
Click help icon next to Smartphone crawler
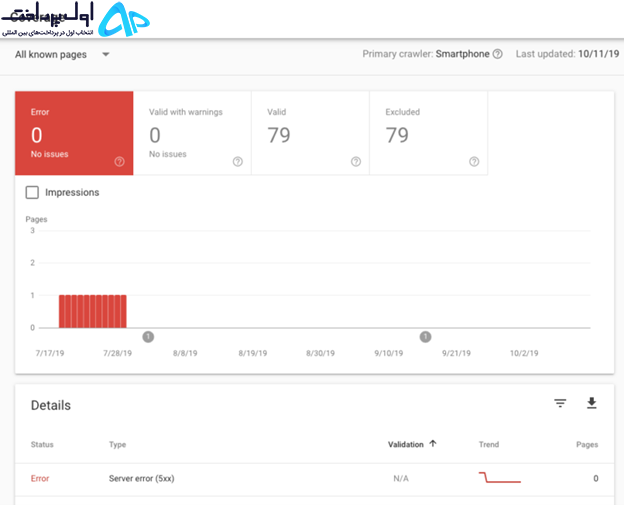[x=497, y=54]
